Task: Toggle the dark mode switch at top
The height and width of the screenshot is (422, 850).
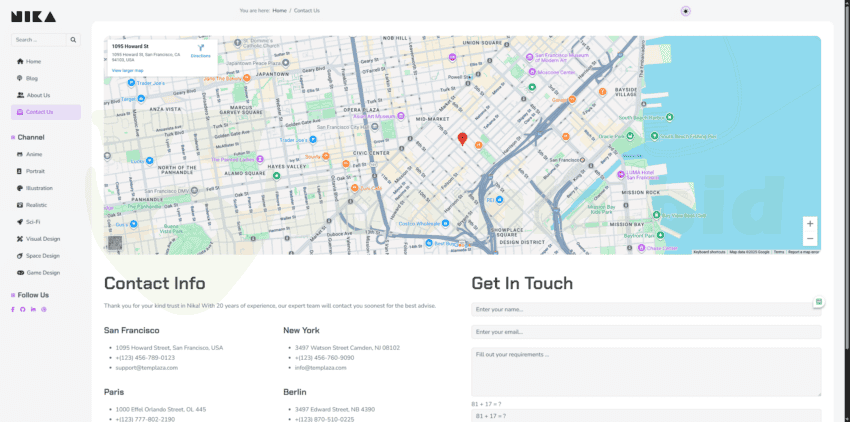Action: 685,10
